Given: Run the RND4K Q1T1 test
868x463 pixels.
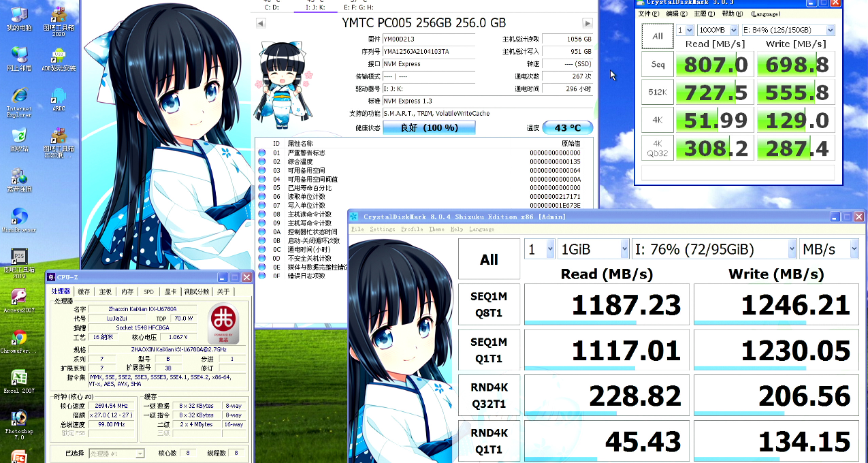Looking at the screenshot, I should tap(489, 441).
